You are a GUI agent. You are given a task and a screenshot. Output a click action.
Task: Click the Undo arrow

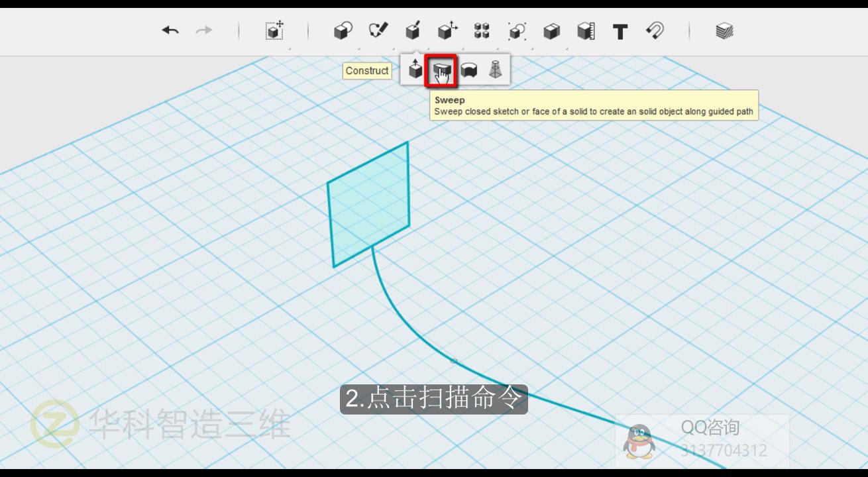tap(170, 30)
